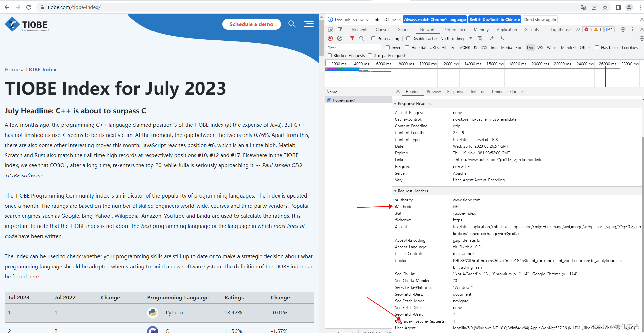
Task: Show more DevTools tabs
Action: point(578,30)
